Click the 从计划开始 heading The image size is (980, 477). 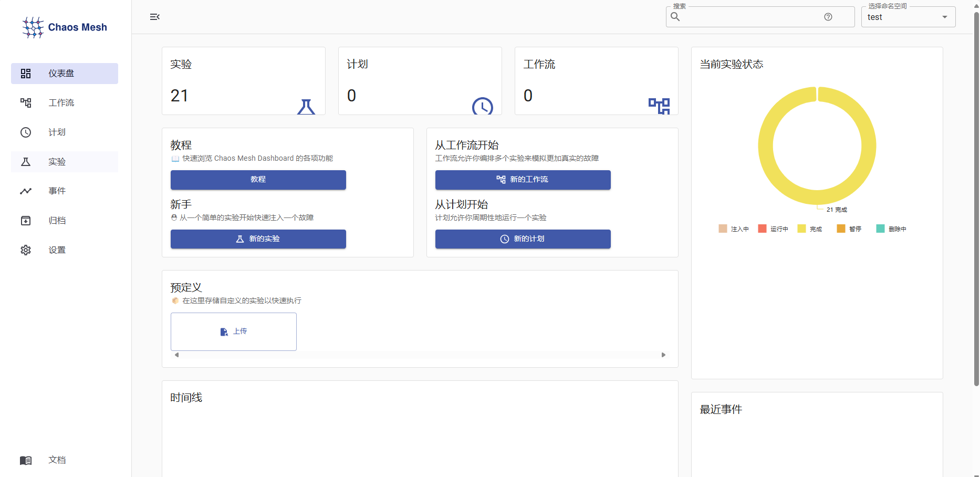[462, 205]
